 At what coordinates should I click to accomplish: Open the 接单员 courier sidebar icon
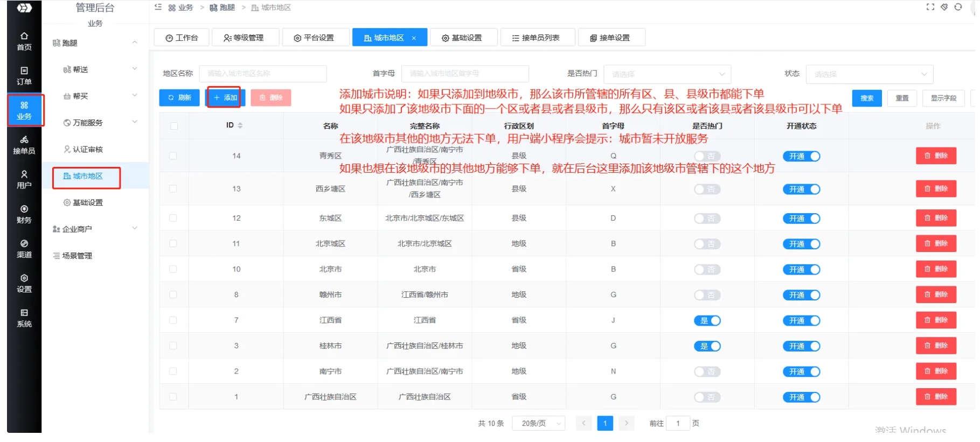pos(24,145)
